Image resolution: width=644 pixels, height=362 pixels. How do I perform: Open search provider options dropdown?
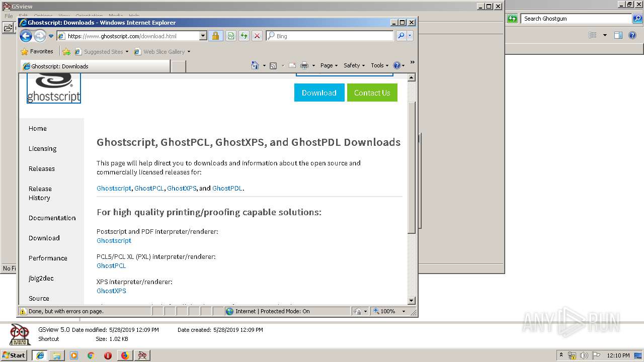[410, 36]
